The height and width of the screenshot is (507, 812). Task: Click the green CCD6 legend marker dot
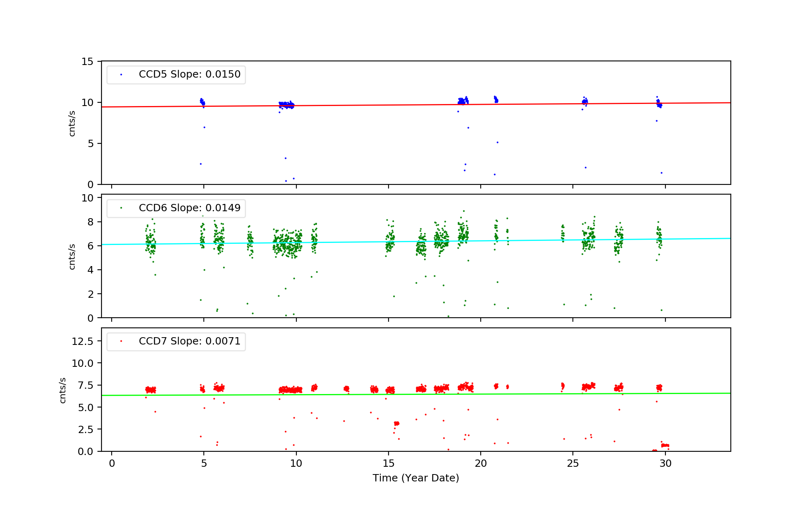pyautogui.click(x=121, y=208)
